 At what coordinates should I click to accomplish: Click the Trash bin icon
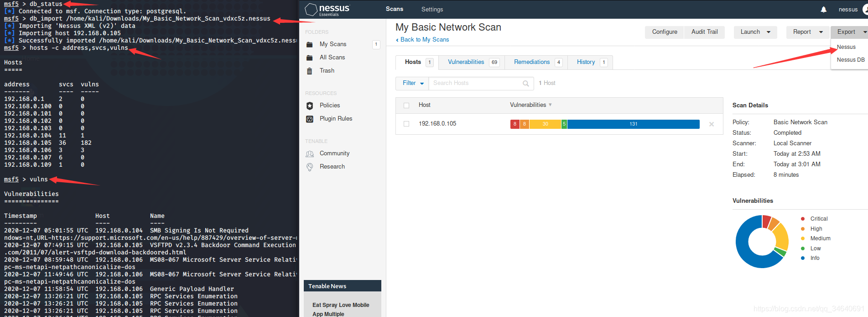(x=310, y=71)
